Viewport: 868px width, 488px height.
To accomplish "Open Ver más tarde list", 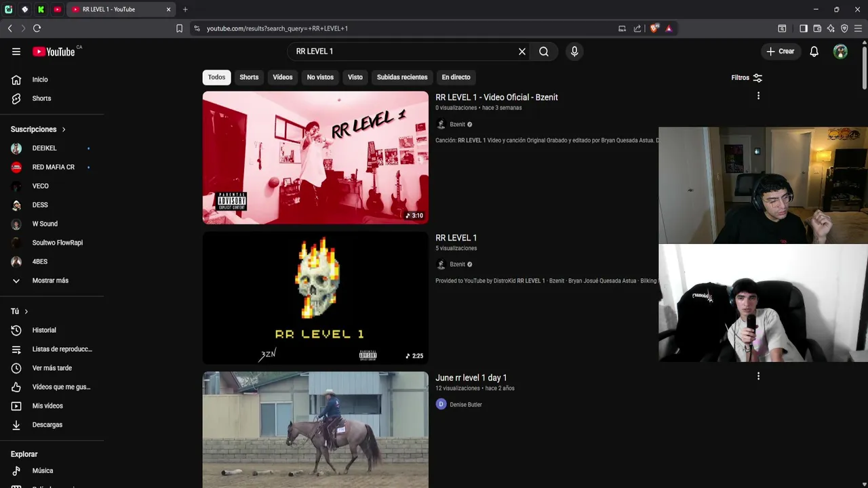I will [x=52, y=368].
